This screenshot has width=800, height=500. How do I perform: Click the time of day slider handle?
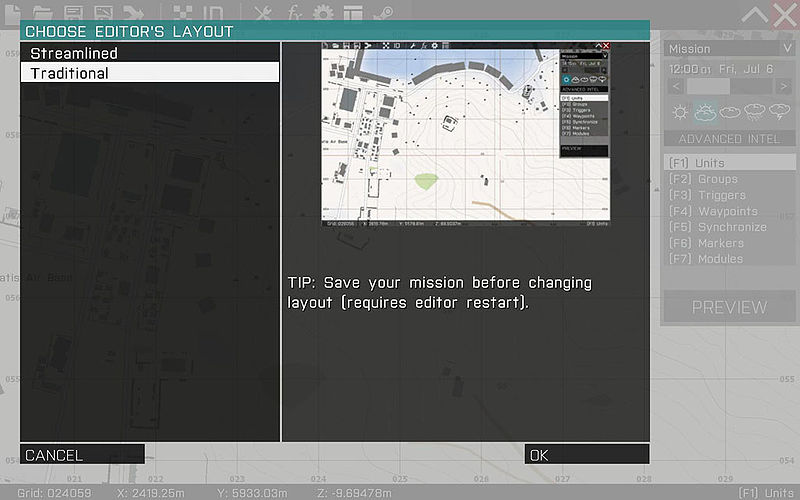click(x=708, y=87)
